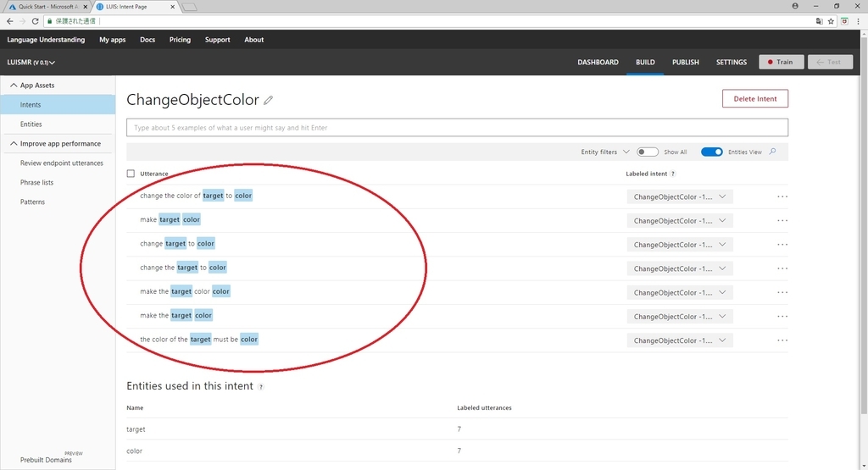
Task: Open the SETTINGS tab
Action: [732, 62]
